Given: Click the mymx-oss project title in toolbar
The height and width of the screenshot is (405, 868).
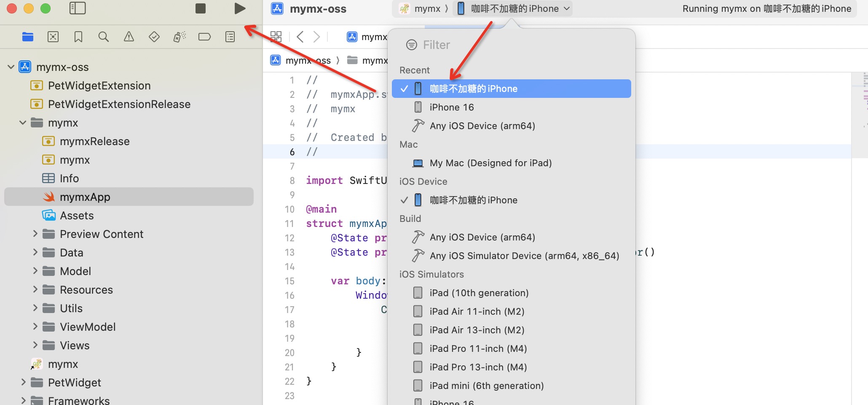Looking at the screenshot, I should click(318, 8).
